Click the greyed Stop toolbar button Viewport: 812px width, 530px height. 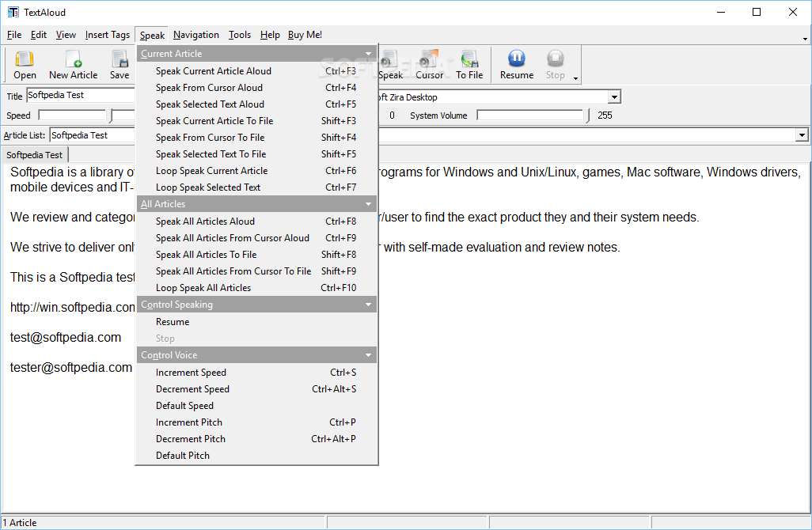tap(555, 65)
